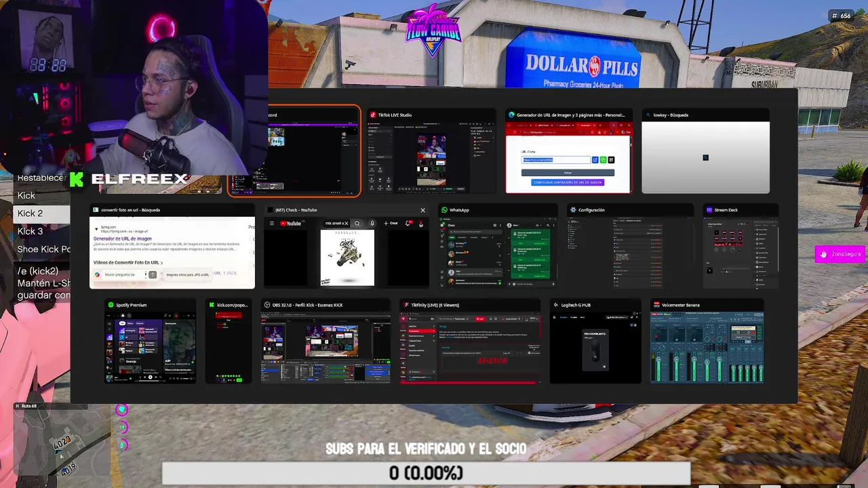Viewport: 868px width, 488px height.
Task: Click the OBS app icon in title
Action: click(267, 305)
